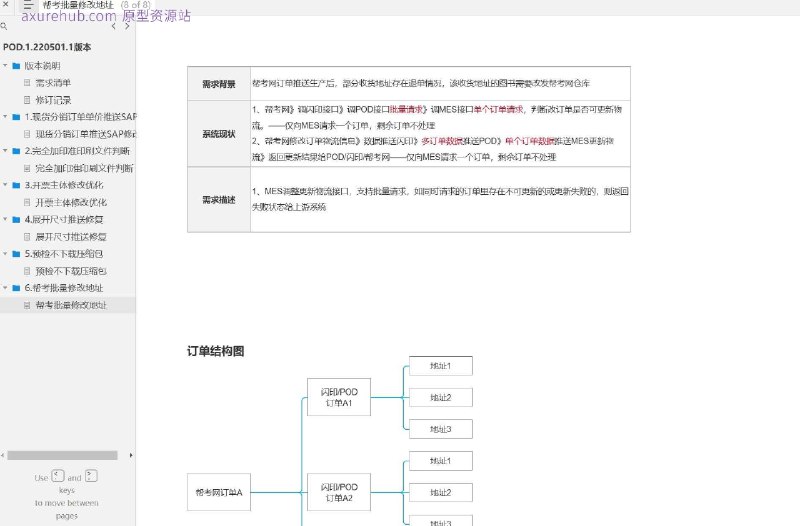Open page 完全加印准印刷文件判断
Viewport: 800px width, 526px height.
[x=84, y=168]
